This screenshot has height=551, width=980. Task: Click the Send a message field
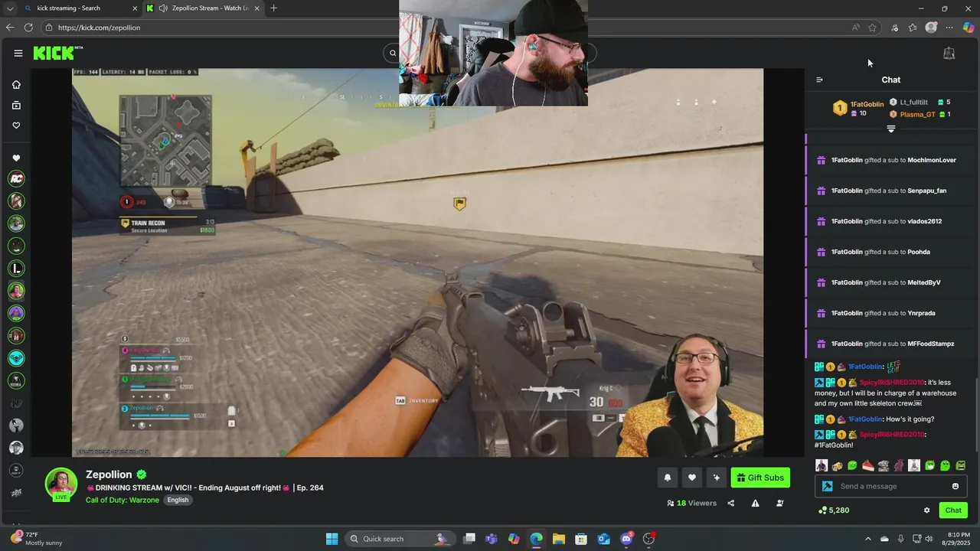click(893, 486)
